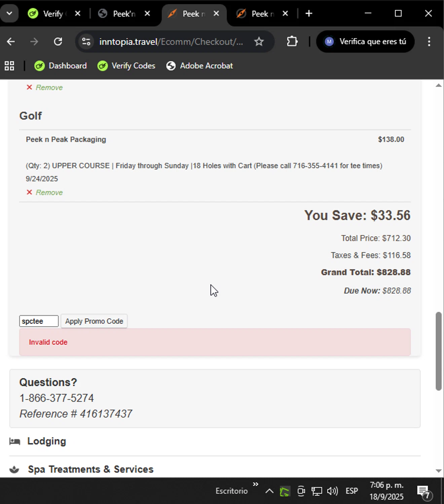Open the Escritorio toolbar on the taskbar
The image size is (444, 504).
(231, 491)
